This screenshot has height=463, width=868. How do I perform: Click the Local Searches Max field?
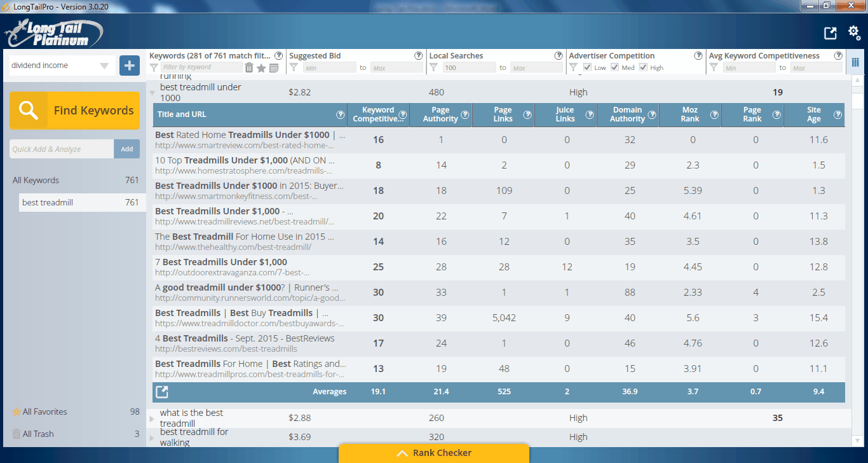(x=536, y=67)
